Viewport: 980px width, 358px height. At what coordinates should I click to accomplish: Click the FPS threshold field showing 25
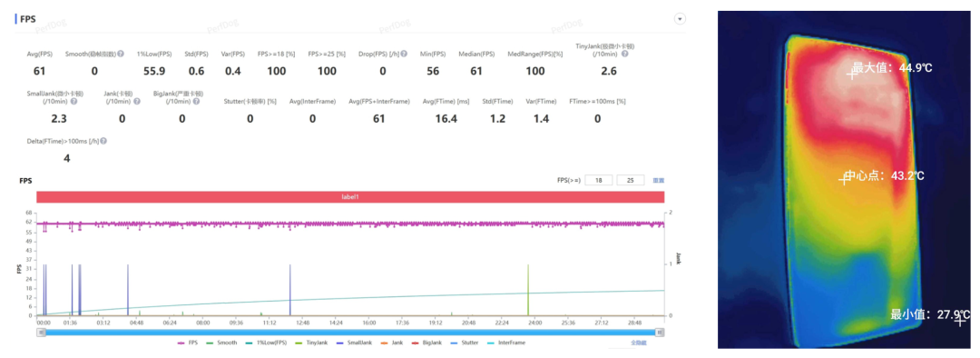click(631, 180)
